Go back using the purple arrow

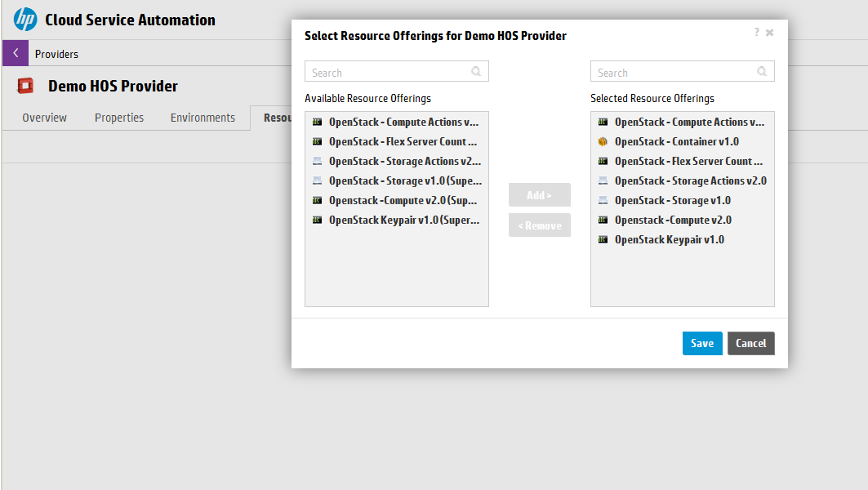click(x=16, y=53)
